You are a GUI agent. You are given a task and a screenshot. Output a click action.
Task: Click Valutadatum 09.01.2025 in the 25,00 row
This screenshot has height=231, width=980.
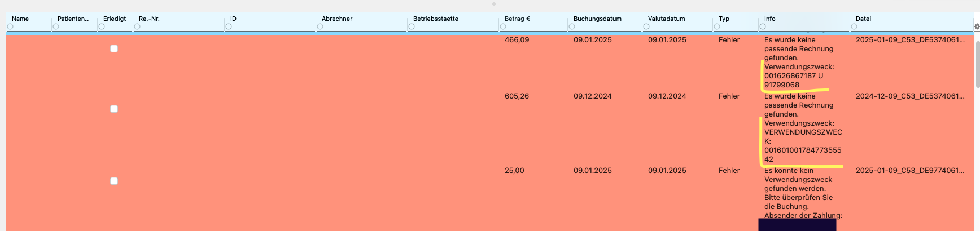[667, 171]
